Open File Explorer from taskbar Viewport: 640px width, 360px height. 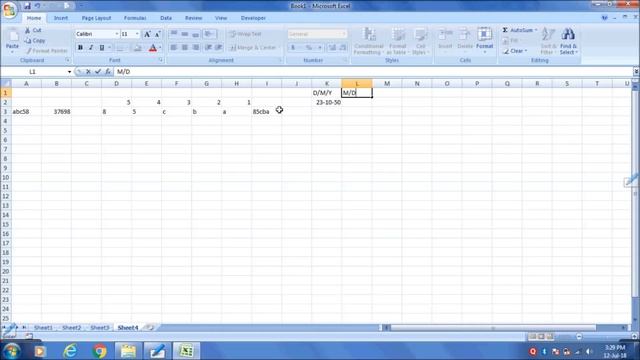click(128, 351)
